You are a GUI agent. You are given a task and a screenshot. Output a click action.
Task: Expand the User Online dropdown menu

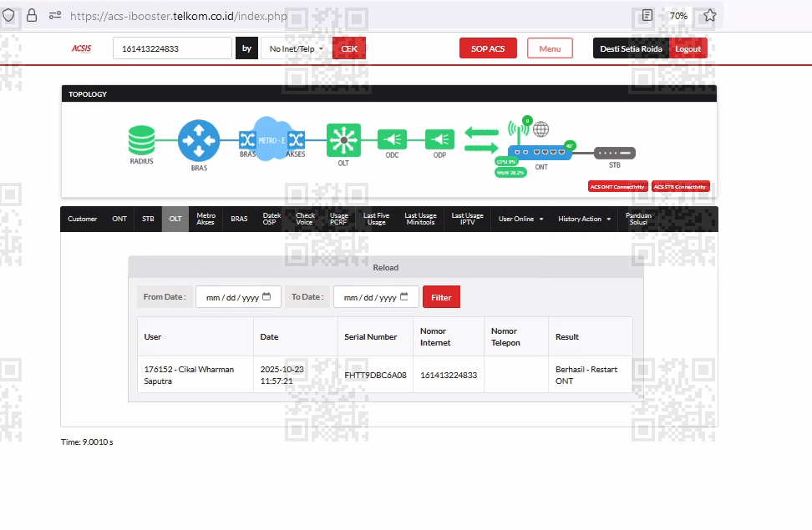click(521, 219)
